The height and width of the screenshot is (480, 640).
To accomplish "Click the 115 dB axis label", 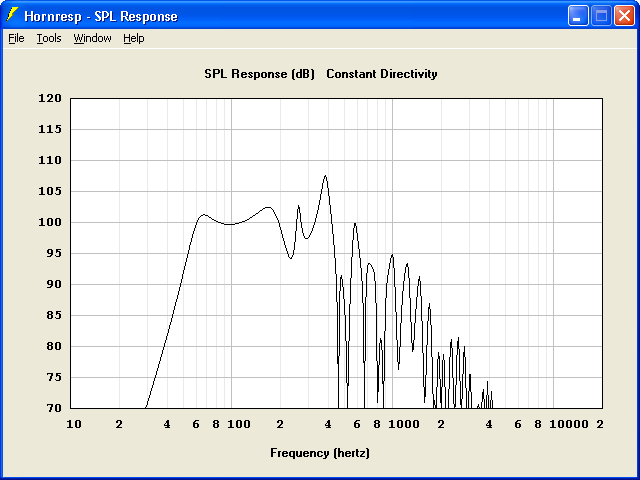I will point(50,129).
